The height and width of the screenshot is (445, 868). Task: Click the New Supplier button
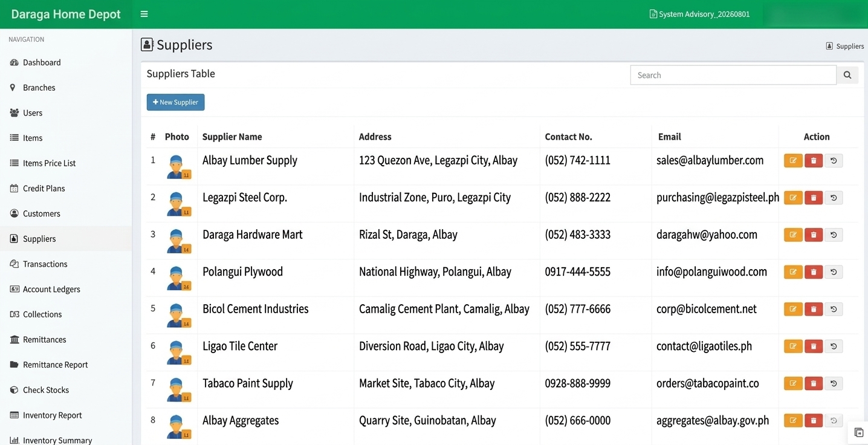(175, 102)
